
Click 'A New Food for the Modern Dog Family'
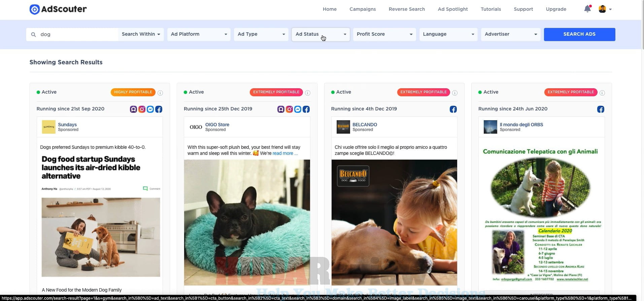tap(82, 290)
